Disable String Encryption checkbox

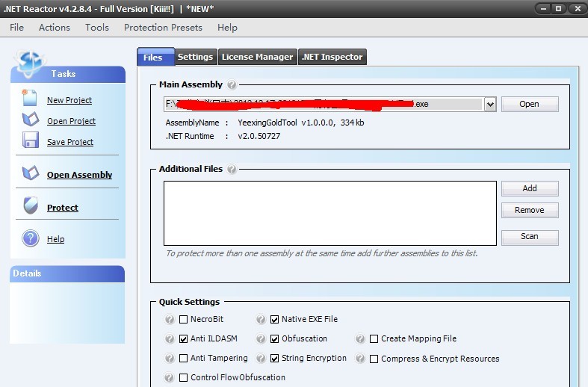coord(274,359)
